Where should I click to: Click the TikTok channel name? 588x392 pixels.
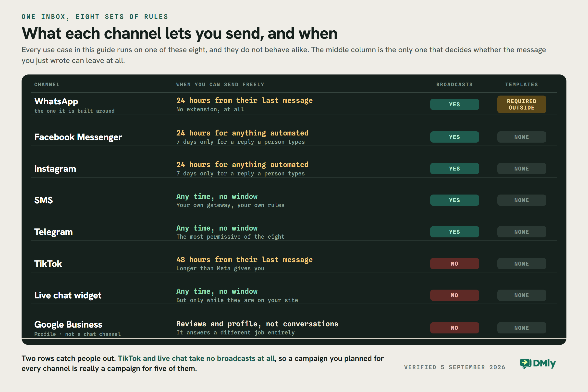pos(48,264)
